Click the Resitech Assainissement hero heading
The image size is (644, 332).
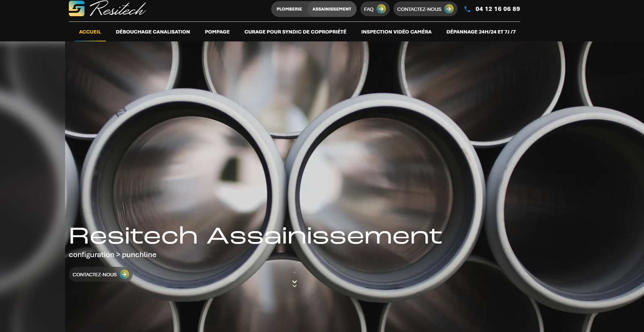tap(255, 236)
